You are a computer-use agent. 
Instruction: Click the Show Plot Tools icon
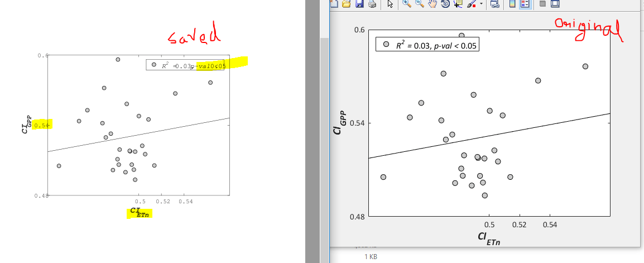click(555, 4)
